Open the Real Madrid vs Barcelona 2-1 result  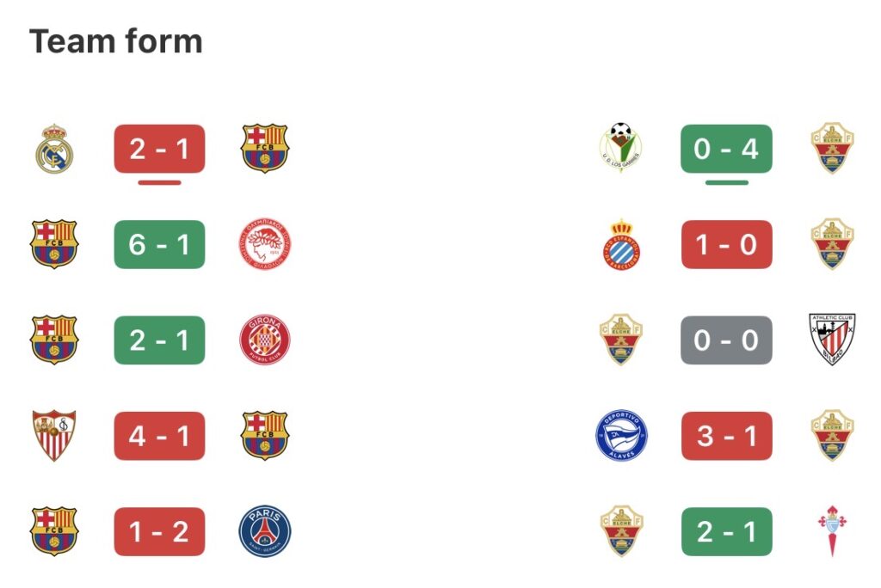160,149
